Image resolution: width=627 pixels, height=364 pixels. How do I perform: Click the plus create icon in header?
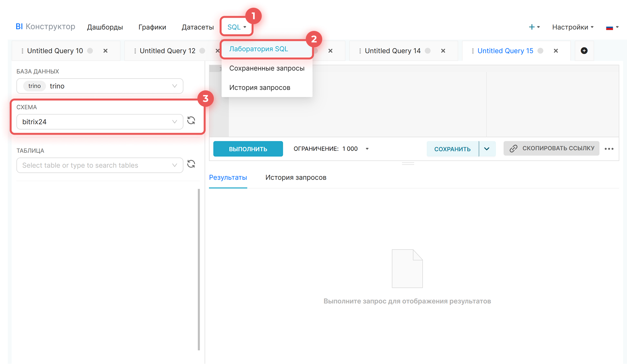pyautogui.click(x=532, y=27)
